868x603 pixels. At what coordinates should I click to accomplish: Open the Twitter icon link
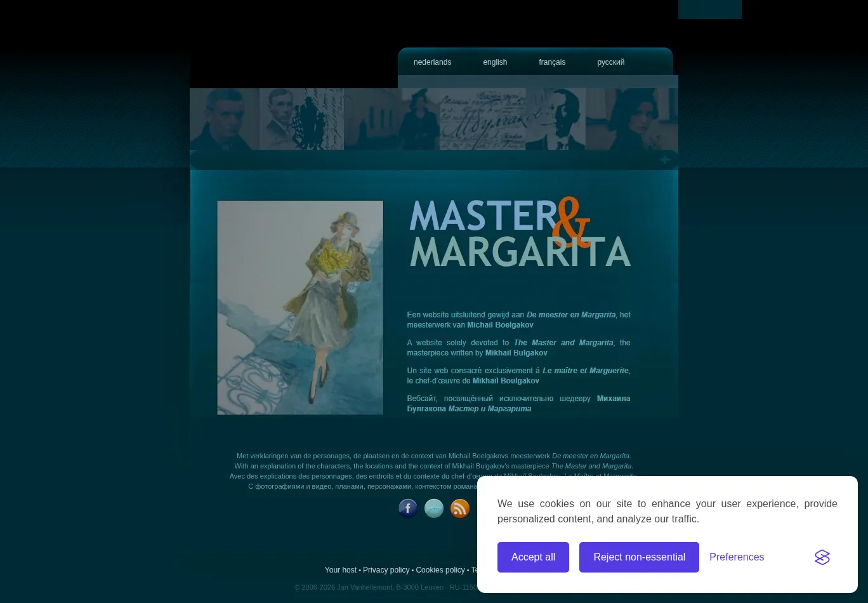click(x=434, y=508)
